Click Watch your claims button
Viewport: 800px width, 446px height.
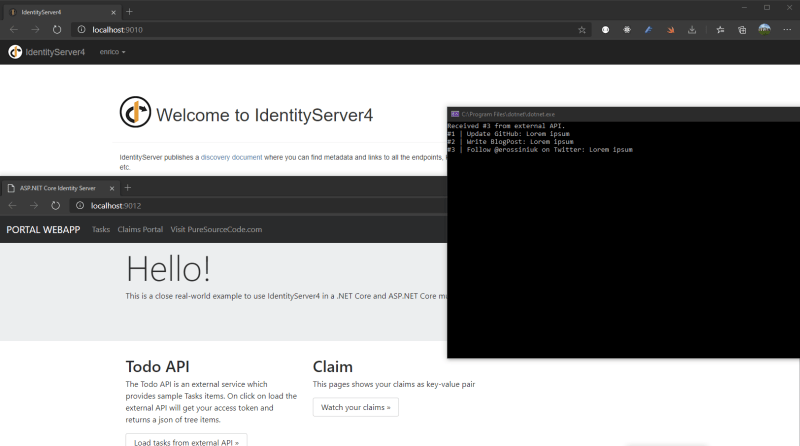[356, 407]
